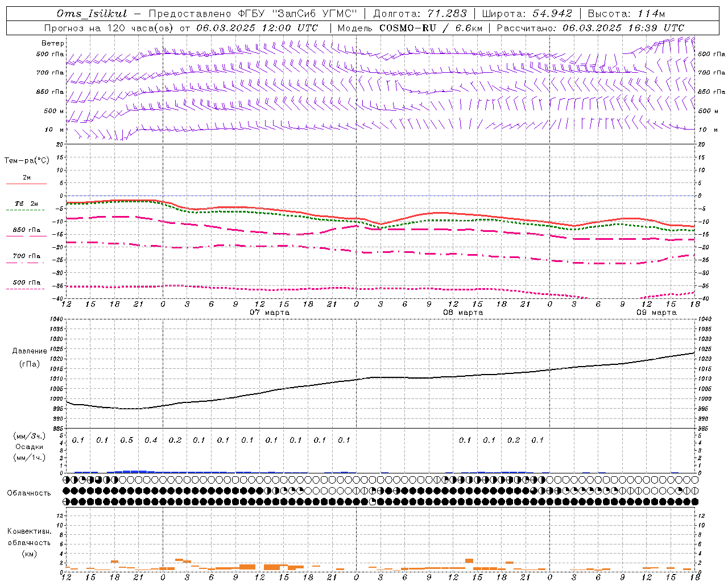728x582 pixels.
Task: Click the Высота: 114м elevation value
Action: [626, 14]
